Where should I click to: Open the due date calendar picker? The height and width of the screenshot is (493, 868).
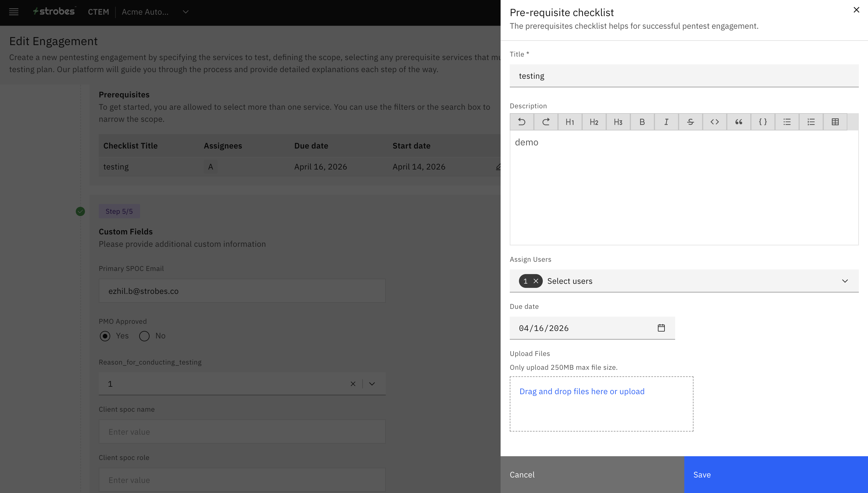pos(661,328)
